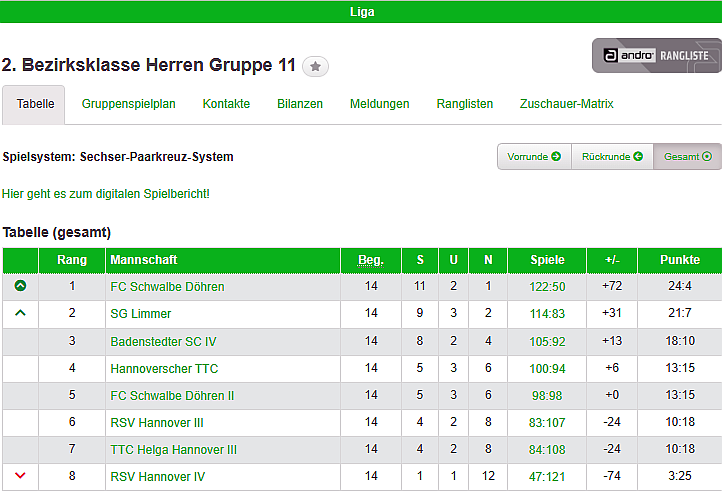Click the green up chevron for rank 2
The width and height of the screenshot is (722, 494).
pyautogui.click(x=20, y=313)
